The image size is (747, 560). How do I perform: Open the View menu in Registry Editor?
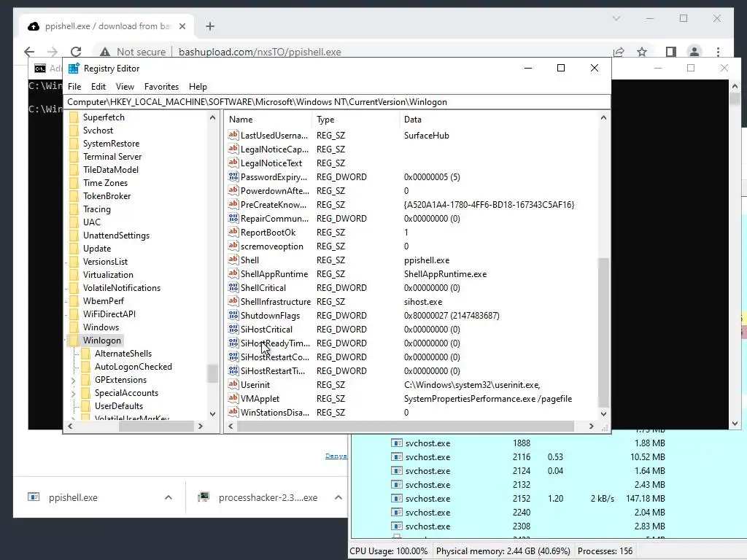point(125,87)
